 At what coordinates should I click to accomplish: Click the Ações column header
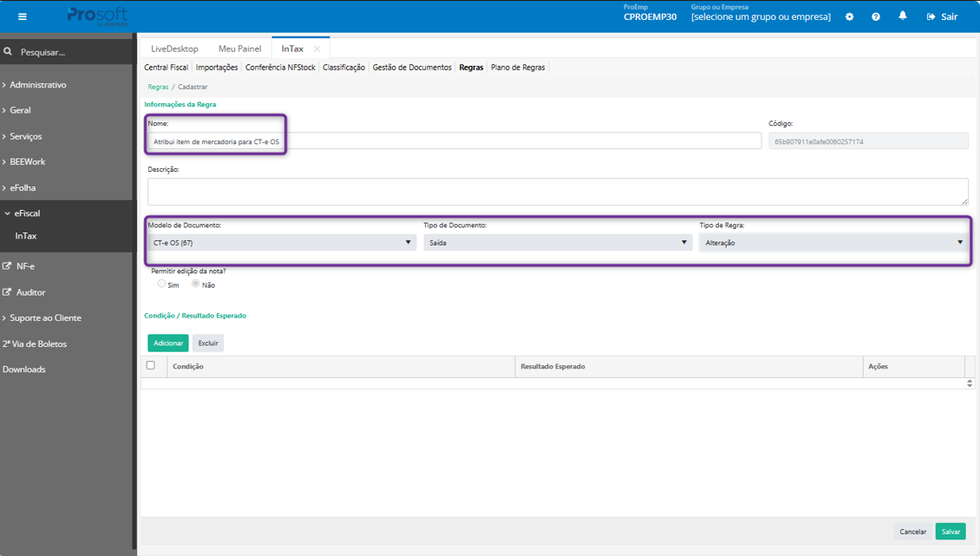914,367
